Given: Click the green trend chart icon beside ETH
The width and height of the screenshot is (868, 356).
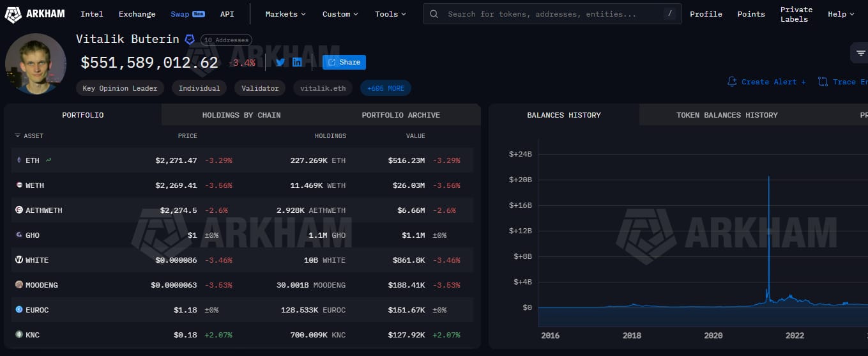Looking at the screenshot, I should [49, 160].
